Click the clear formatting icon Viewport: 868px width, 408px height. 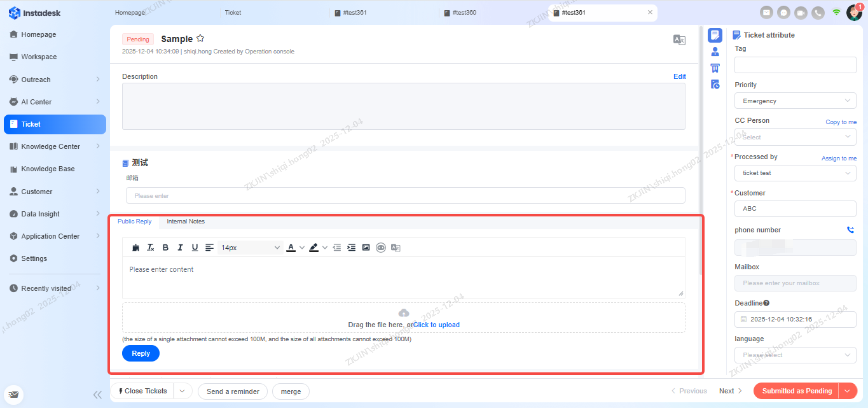click(151, 248)
